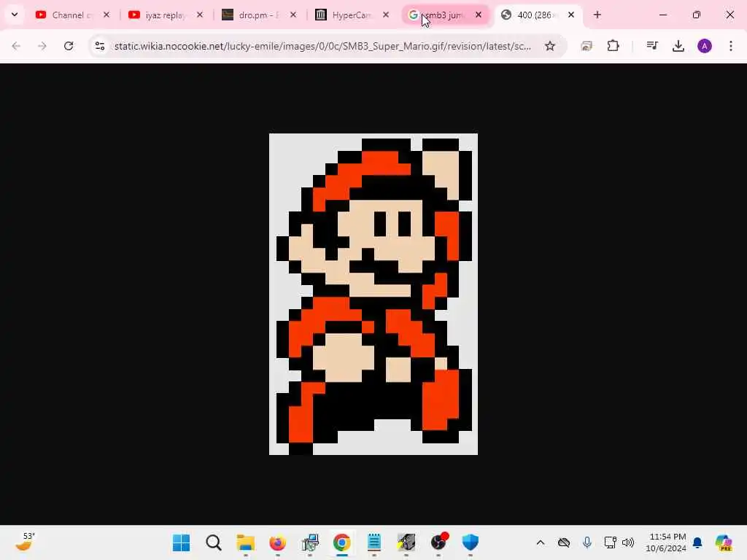The height and width of the screenshot is (560, 747).
Task: Open Windows Search from the taskbar
Action: click(214, 542)
